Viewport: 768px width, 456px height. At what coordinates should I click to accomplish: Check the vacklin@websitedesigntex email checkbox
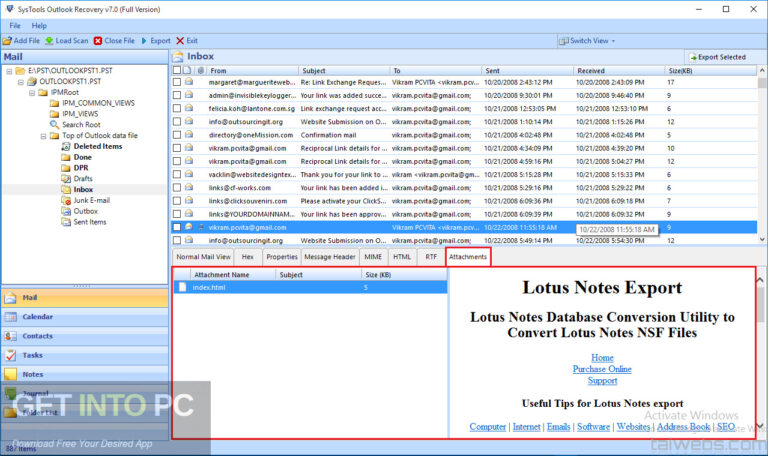(x=177, y=175)
